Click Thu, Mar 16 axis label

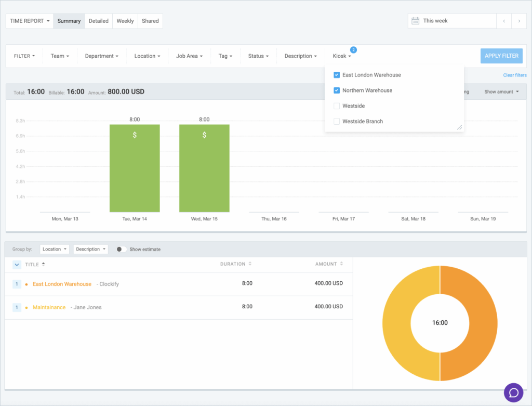(x=274, y=219)
